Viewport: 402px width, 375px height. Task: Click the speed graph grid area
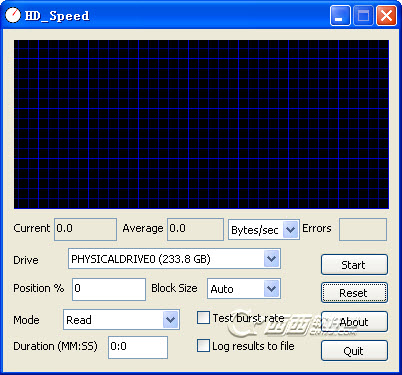pyautogui.click(x=201, y=124)
